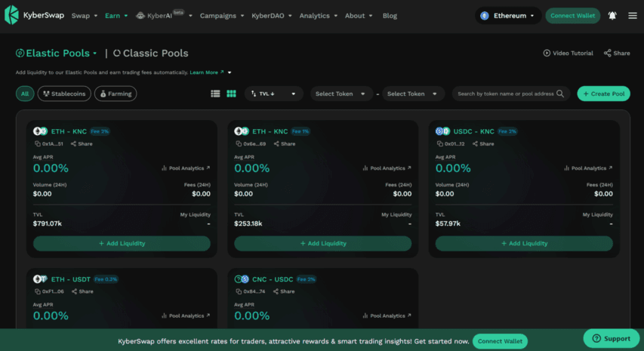The image size is (644, 351).
Task: Open Pool Analytics for ETH-KNC Fee 2%
Action: click(x=186, y=168)
